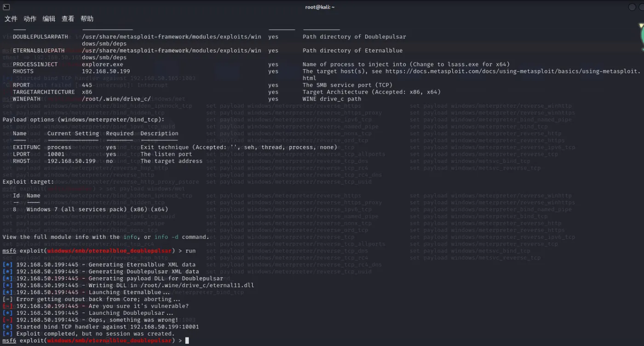This screenshot has width=644, height=346.
Task: Click the 'root@kali: ~' window title
Action: [x=320, y=7]
